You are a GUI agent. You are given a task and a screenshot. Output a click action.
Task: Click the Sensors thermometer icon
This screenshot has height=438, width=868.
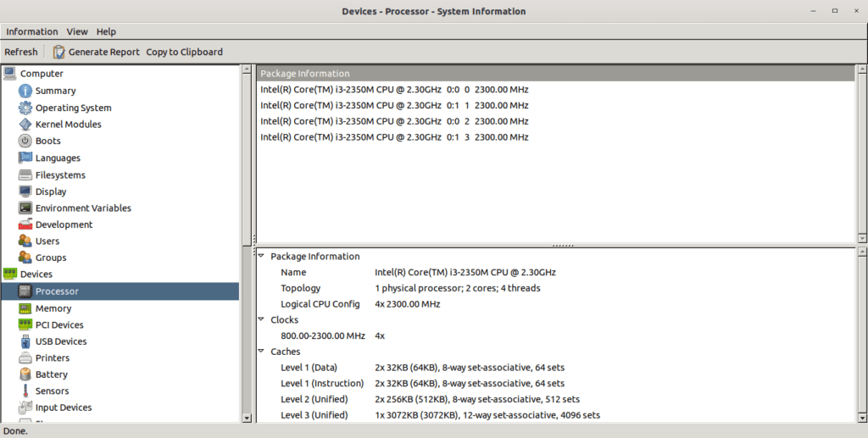(x=25, y=391)
